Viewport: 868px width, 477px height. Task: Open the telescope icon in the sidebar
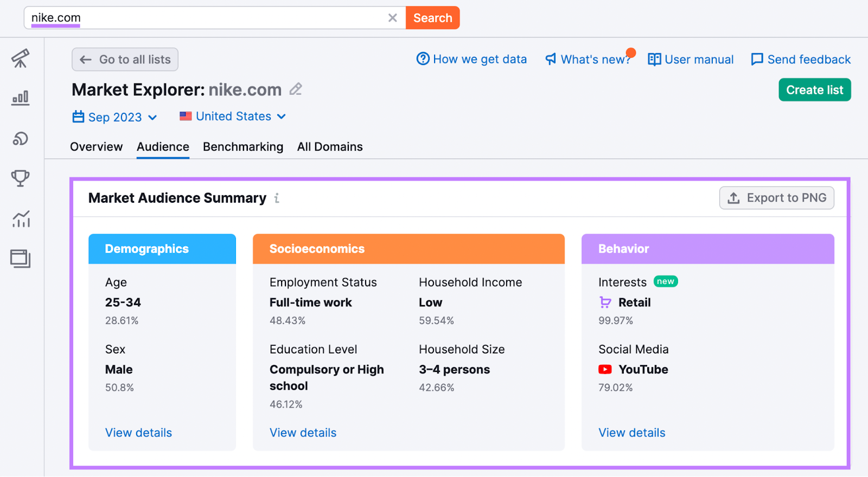(21, 59)
